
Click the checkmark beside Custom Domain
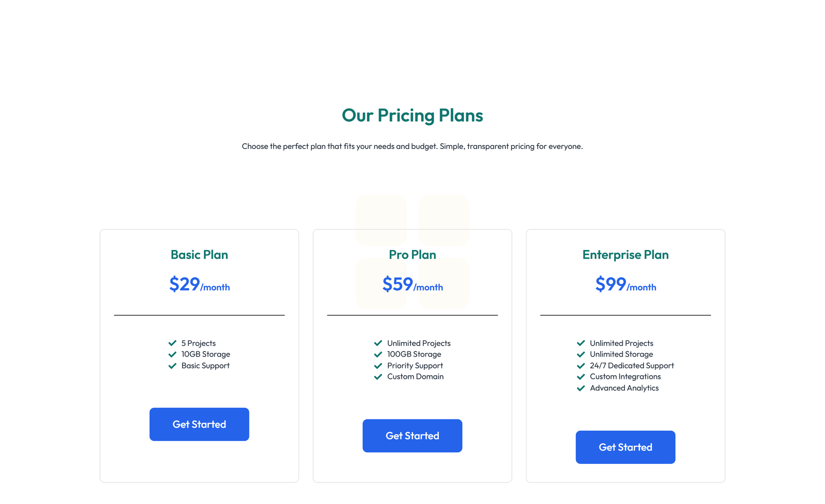(377, 377)
